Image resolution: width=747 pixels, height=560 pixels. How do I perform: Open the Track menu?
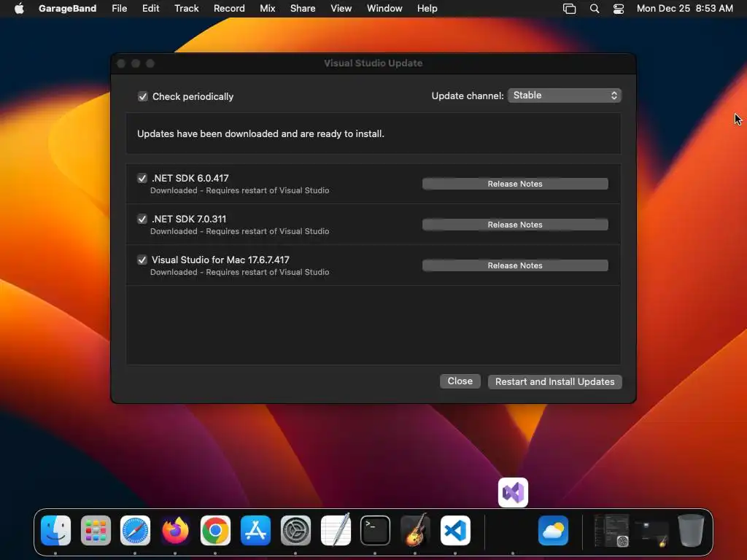[x=186, y=8]
